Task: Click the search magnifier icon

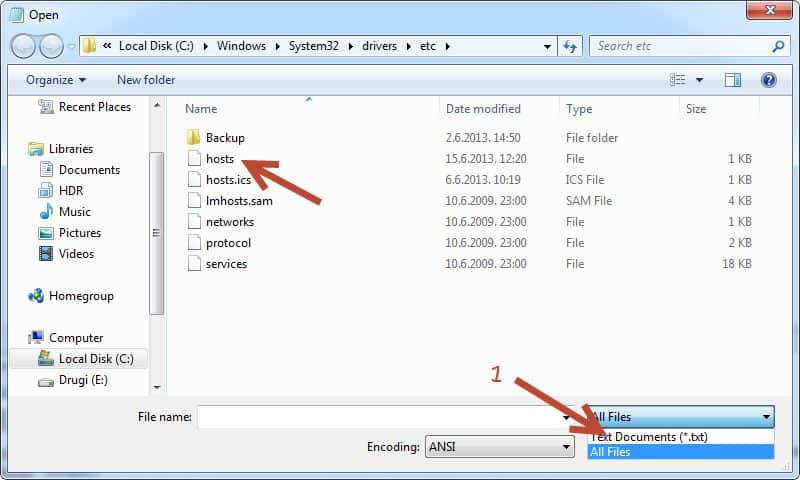Action: click(x=778, y=46)
